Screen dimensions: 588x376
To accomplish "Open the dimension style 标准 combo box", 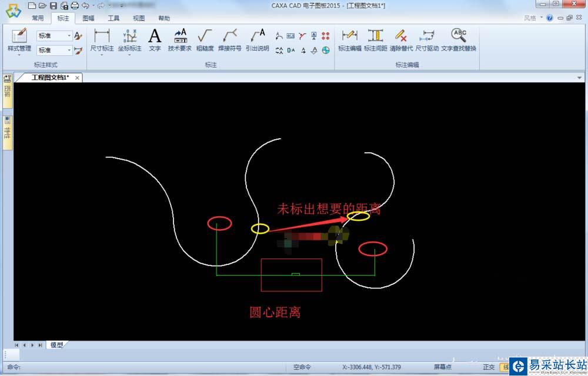I will tap(54, 50).
